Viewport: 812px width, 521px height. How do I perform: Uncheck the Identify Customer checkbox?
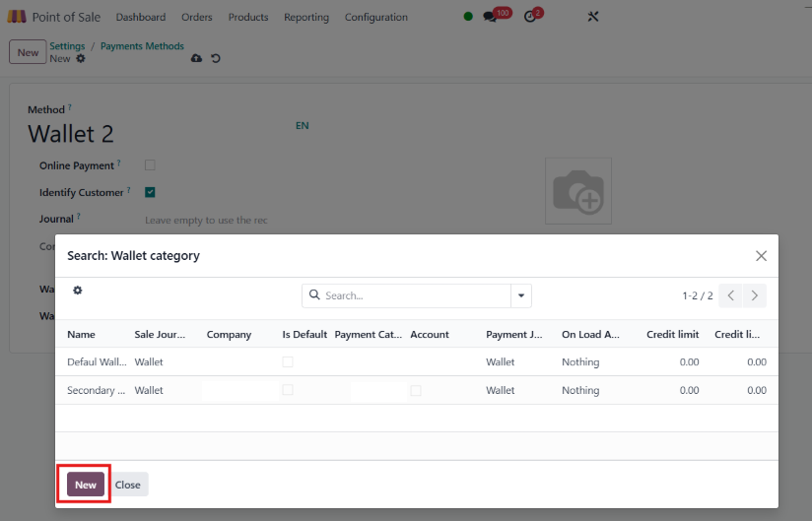coord(150,192)
